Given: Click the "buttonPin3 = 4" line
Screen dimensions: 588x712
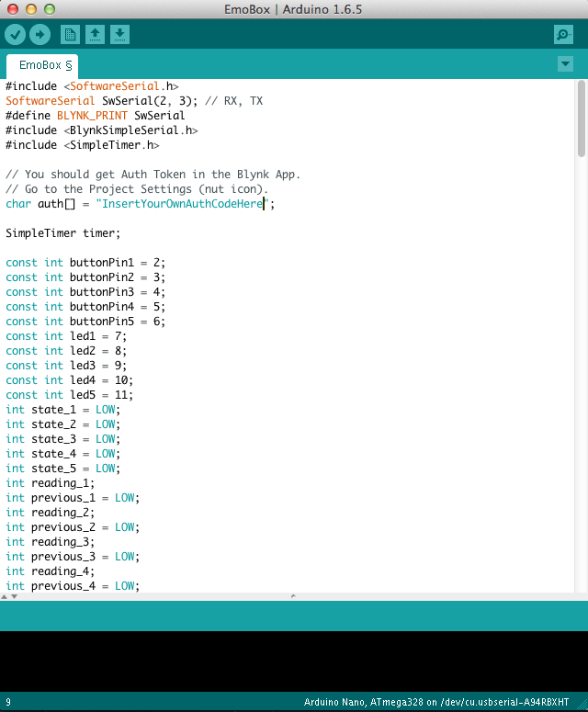Looking at the screenshot, I should click(x=85, y=292).
